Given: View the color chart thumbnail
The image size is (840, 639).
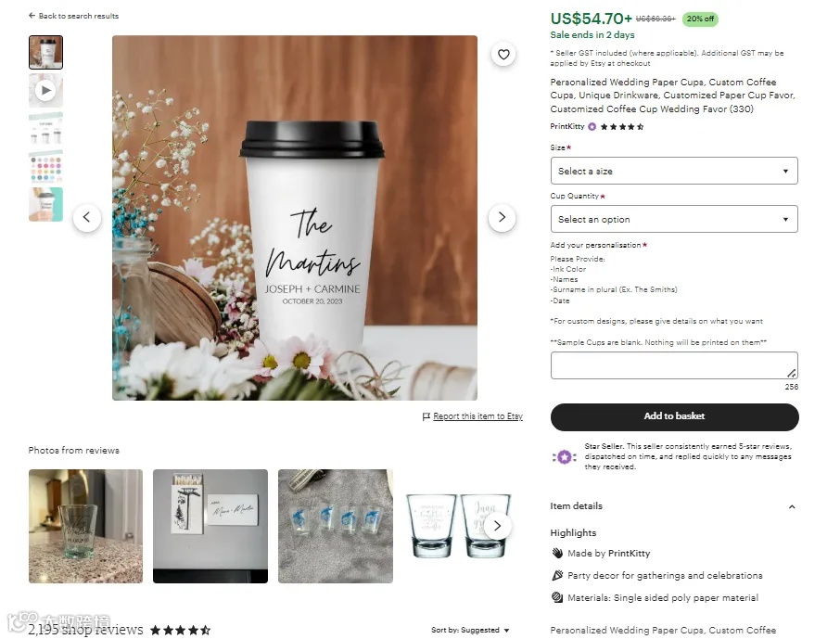Looking at the screenshot, I should point(45,167).
